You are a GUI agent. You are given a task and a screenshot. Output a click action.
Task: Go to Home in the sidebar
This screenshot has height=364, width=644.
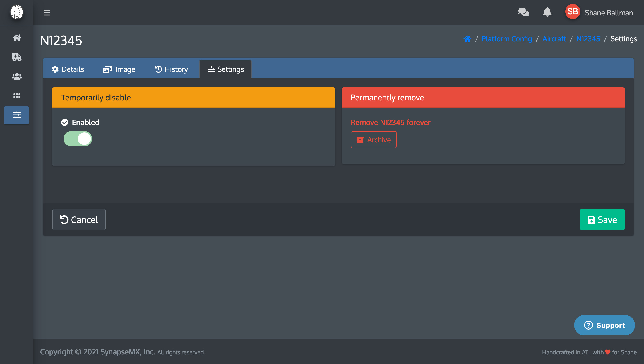tap(17, 38)
